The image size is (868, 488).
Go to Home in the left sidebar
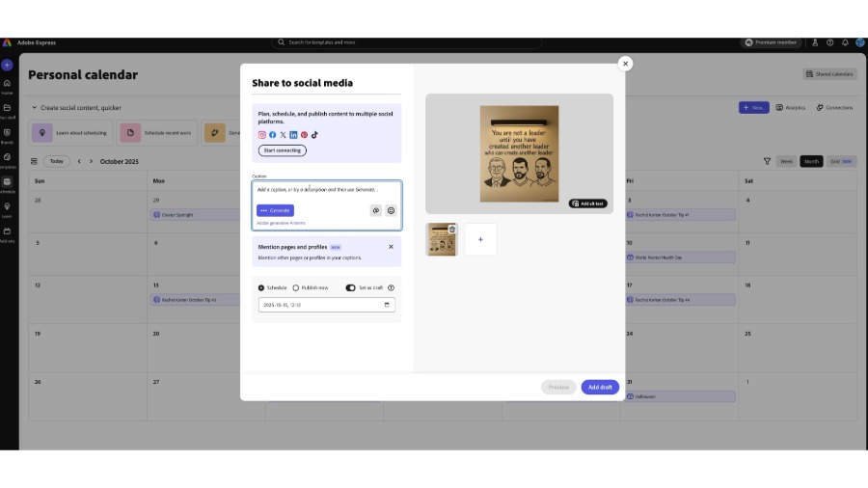[x=7, y=87]
